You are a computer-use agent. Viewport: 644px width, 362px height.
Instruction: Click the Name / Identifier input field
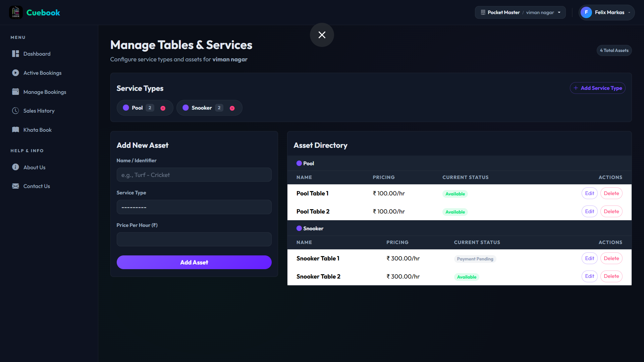194,175
